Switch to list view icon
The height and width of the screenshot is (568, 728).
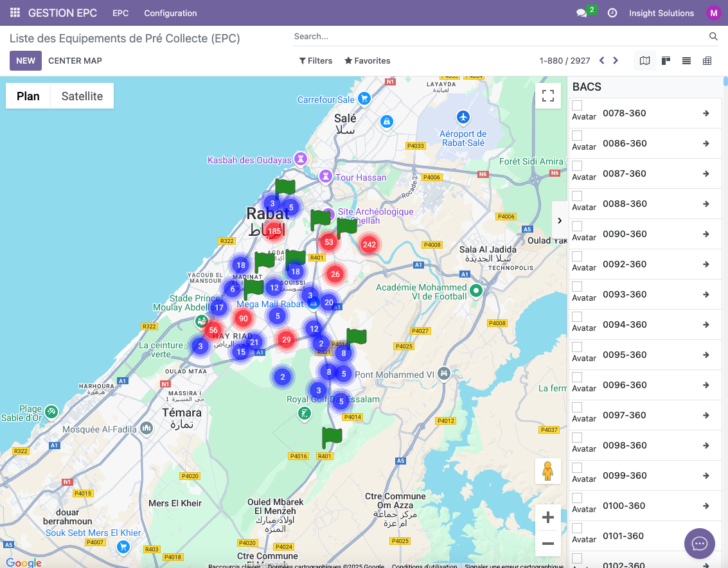(x=686, y=61)
